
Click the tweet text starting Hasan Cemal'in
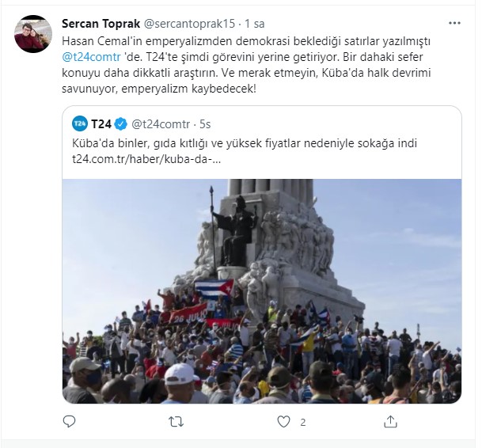tap(246, 65)
